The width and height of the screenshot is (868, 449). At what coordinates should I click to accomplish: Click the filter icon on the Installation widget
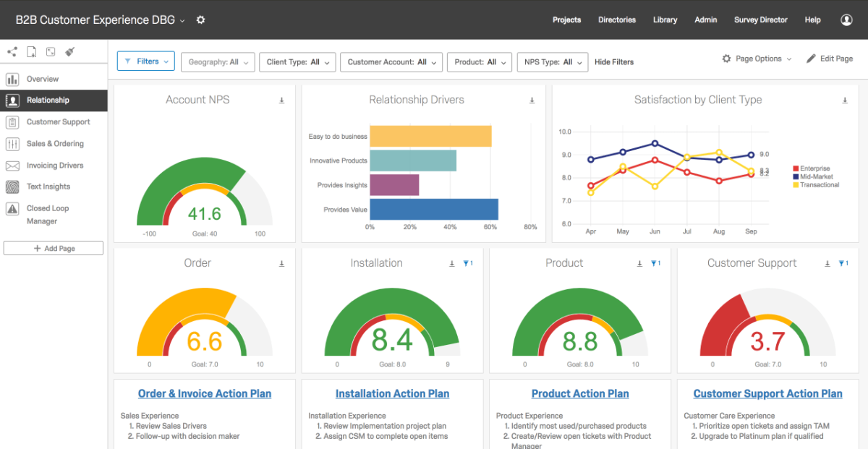[467, 264]
